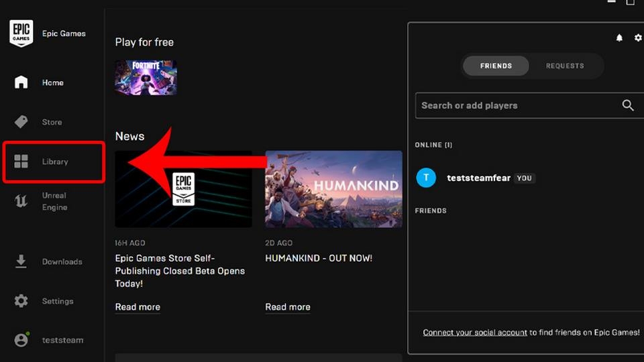644x362 pixels.
Task: Focus the Search or add players field
Action: (529, 105)
